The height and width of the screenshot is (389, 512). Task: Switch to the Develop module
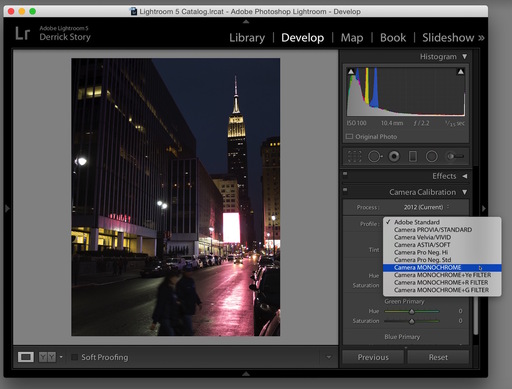coord(302,38)
